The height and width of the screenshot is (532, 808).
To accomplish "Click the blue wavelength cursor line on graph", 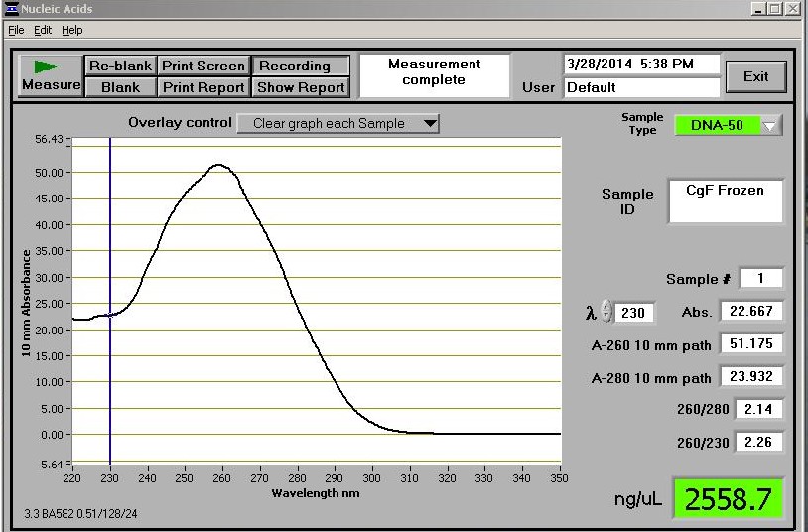I will [110, 377].
